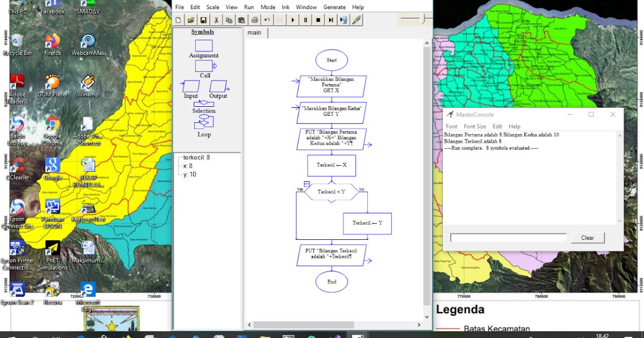Click the Paste clipboard icon
The height and width of the screenshot is (338, 644).
tap(241, 20)
